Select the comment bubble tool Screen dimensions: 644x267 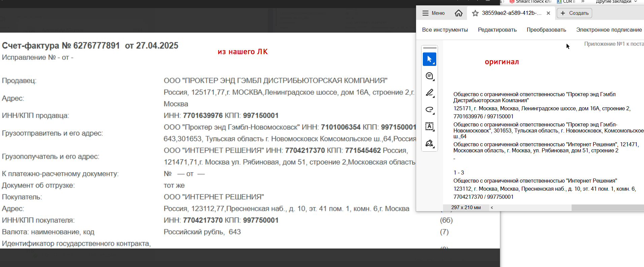coord(429,76)
